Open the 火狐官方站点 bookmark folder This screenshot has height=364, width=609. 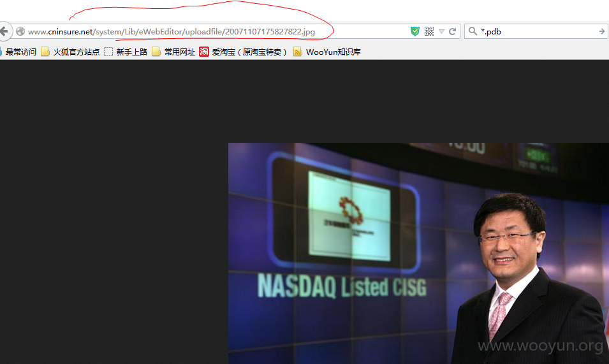(x=70, y=52)
